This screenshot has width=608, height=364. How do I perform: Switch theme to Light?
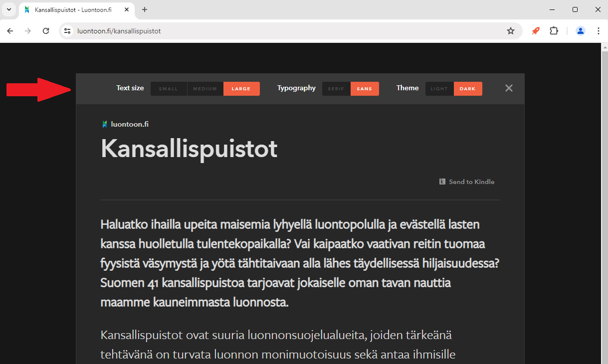[x=439, y=89]
